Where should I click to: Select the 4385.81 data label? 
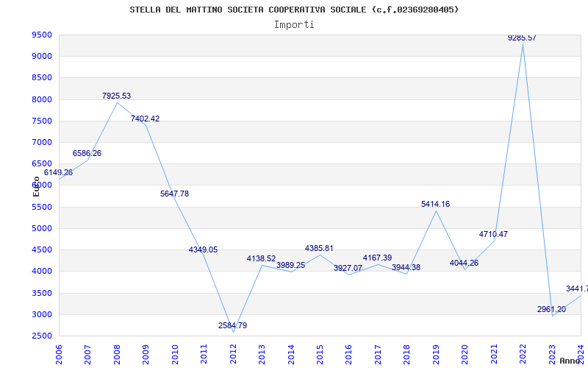pos(319,248)
